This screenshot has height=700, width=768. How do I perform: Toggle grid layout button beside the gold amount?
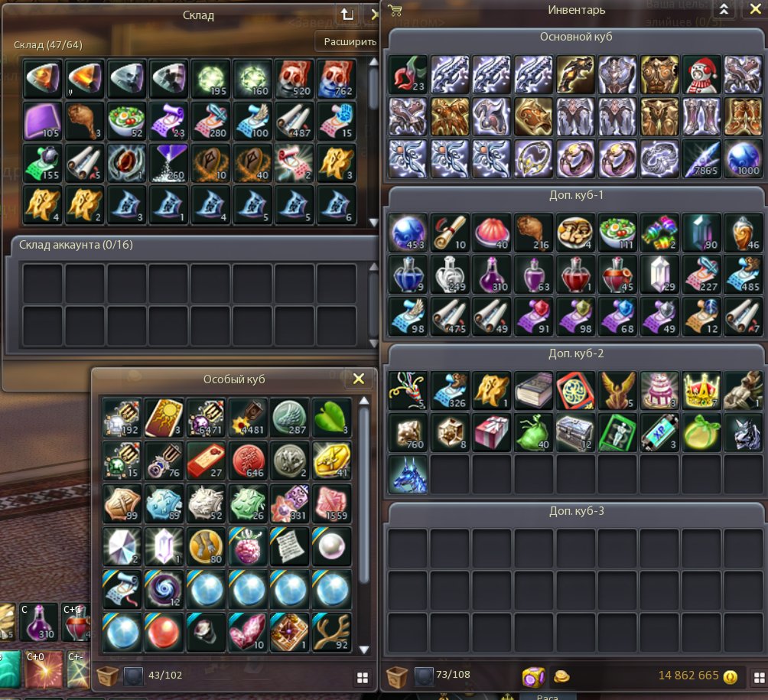point(759,678)
